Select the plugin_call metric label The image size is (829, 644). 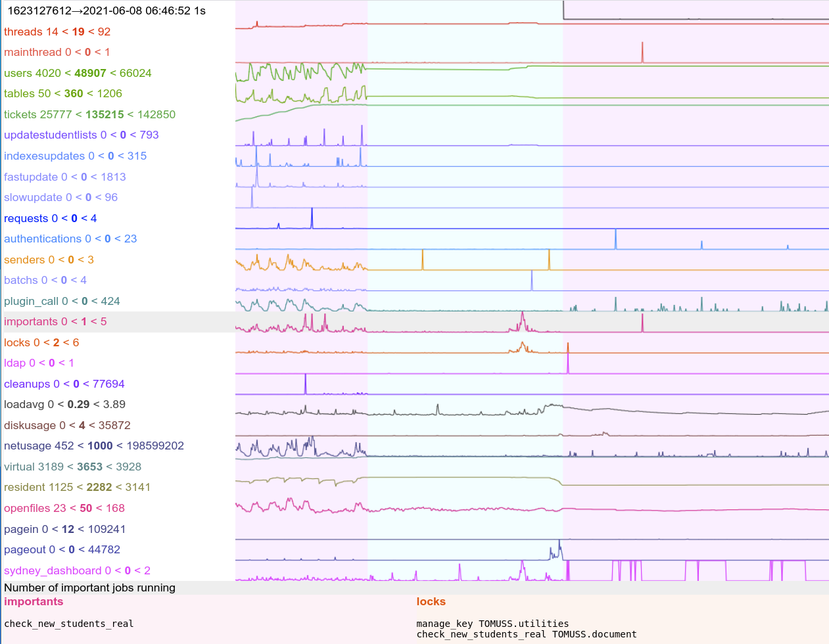click(62, 301)
